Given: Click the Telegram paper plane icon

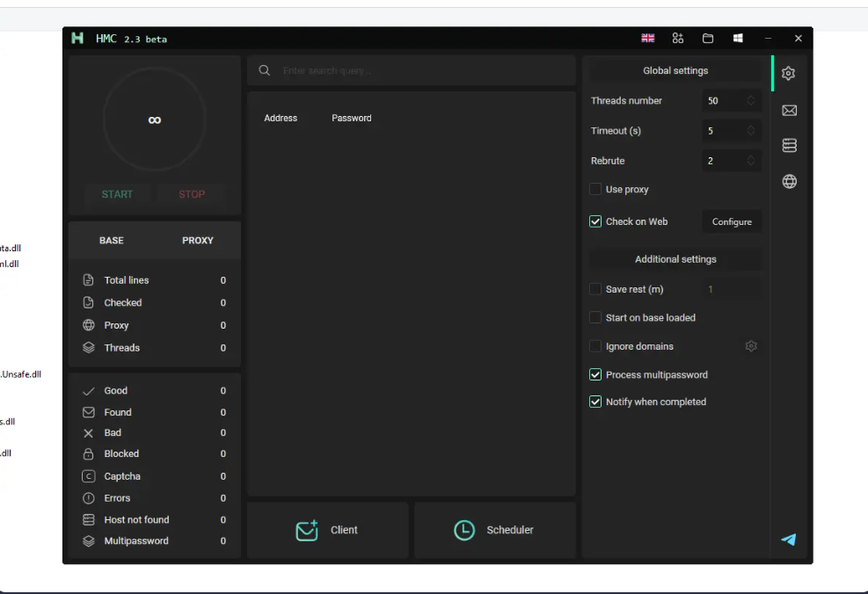Looking at the screenshot, I should point(789,540).
